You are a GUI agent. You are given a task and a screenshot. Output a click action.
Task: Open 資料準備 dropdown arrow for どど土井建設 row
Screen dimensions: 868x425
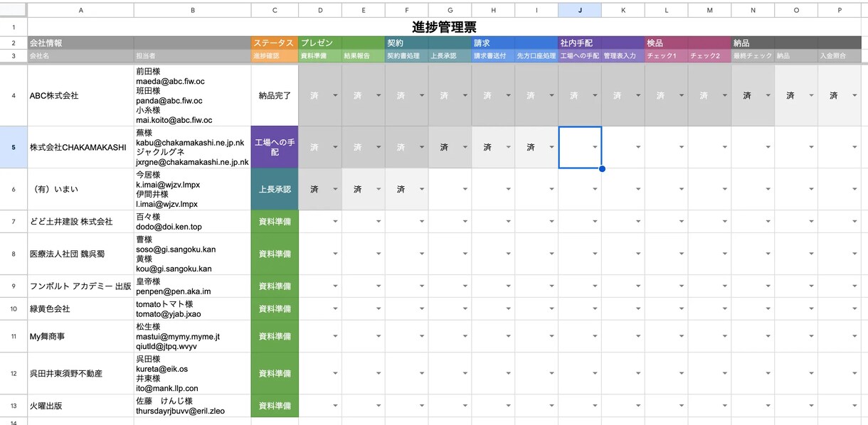335,222
